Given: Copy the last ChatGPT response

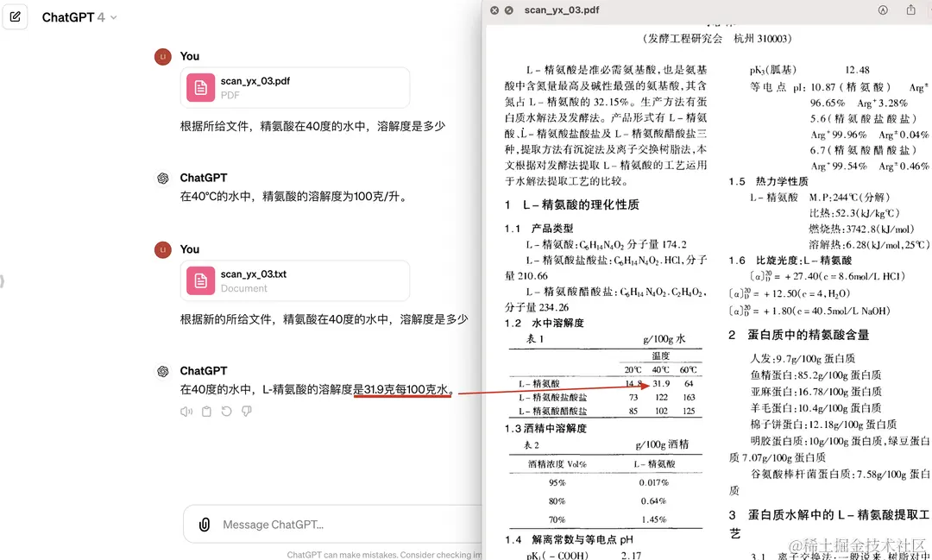Looking at the screenshot, I should pyautogui.click(x=206, y=412).
